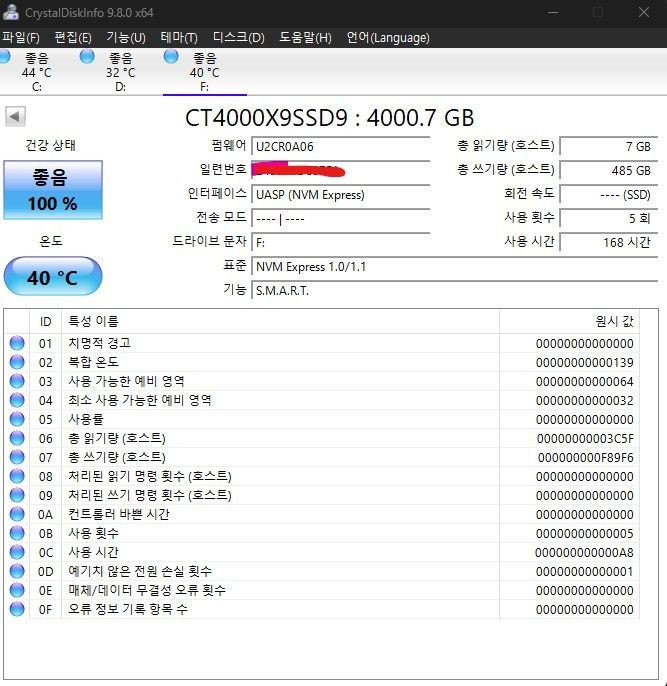Select 최소 사용 가능한 예비 영역 row
The height and width of the screenshot is (686, 667).
click(322, 400)
